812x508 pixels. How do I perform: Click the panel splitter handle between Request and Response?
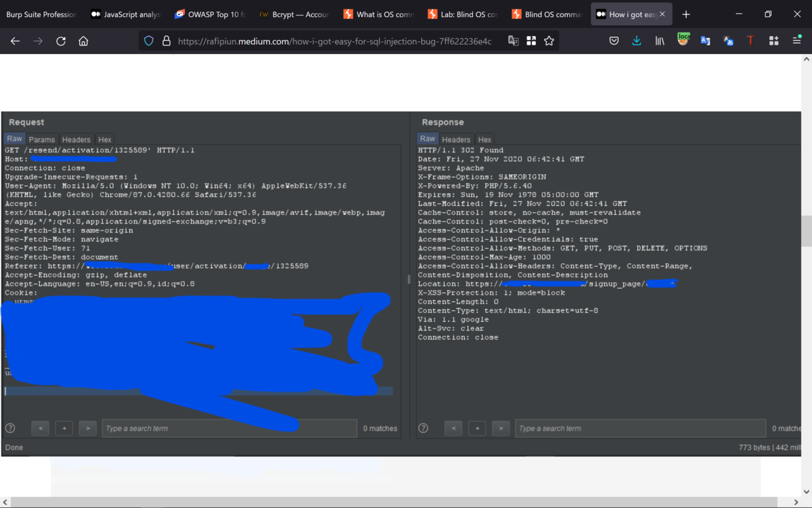point(409,279)
